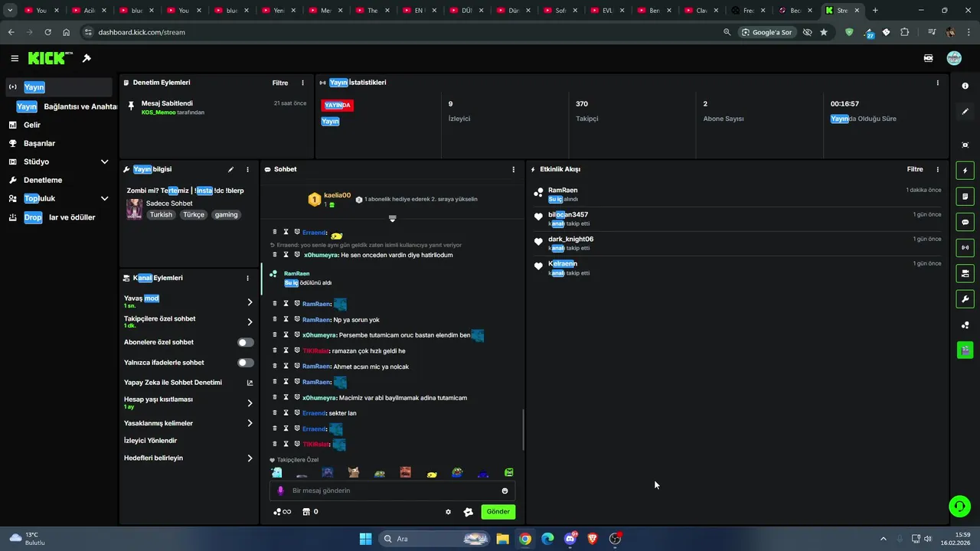The width and height of the screenshot is (980, 551).
Task: Open Kanal Eylemleri three-dot menu
Action: 247,278
